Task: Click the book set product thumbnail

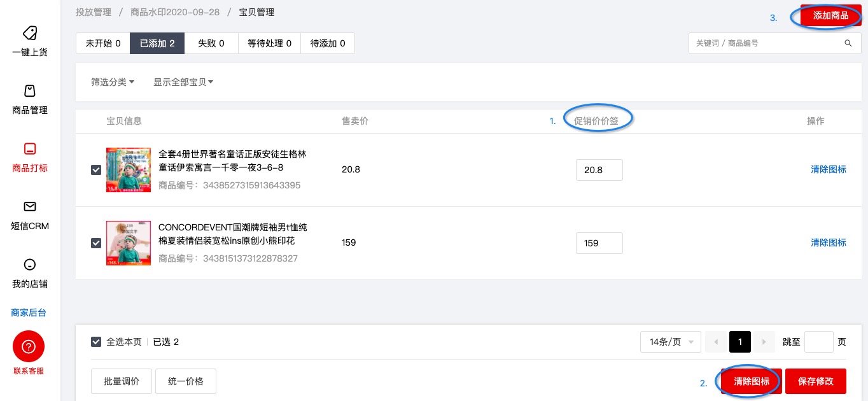Action: [129, 170]
